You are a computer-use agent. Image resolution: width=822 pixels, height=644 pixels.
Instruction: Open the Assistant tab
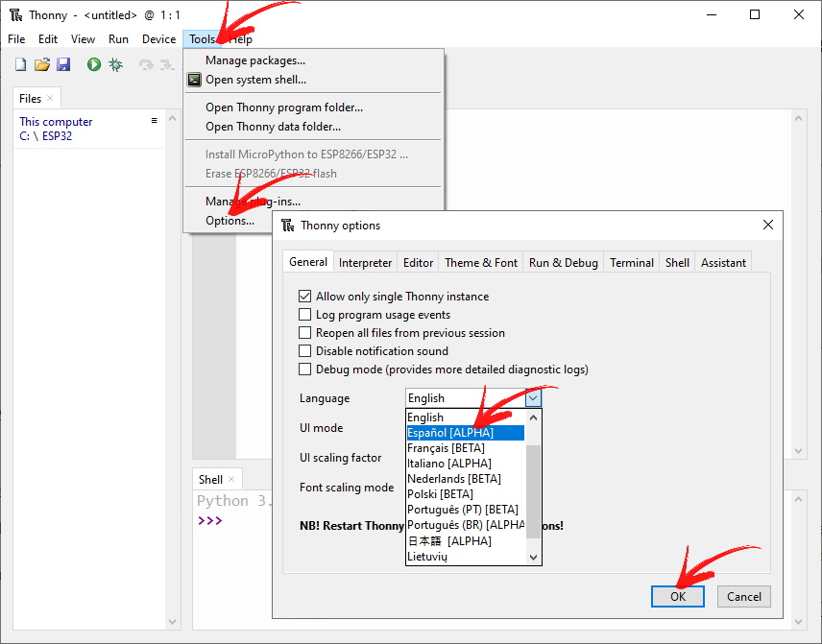coord(723,263)
